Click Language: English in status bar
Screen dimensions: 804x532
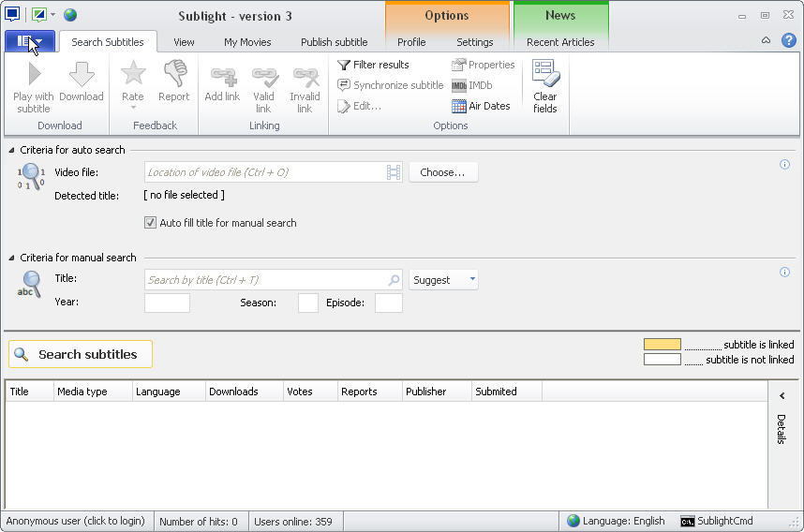(616, 522)
